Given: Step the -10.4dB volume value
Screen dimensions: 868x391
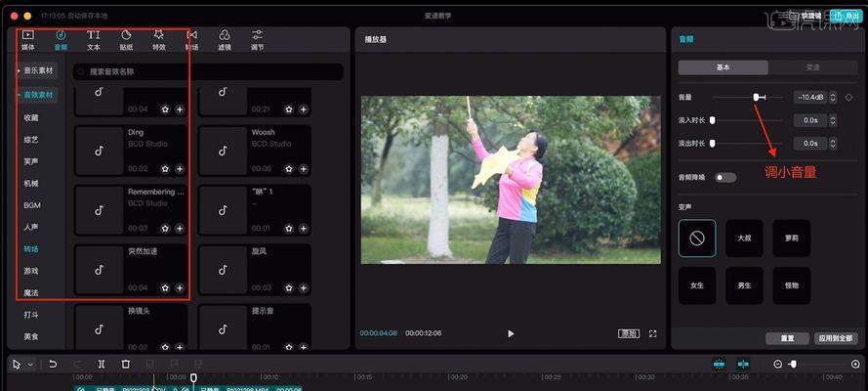Looking at the screenshot, I should click(833, 98).
